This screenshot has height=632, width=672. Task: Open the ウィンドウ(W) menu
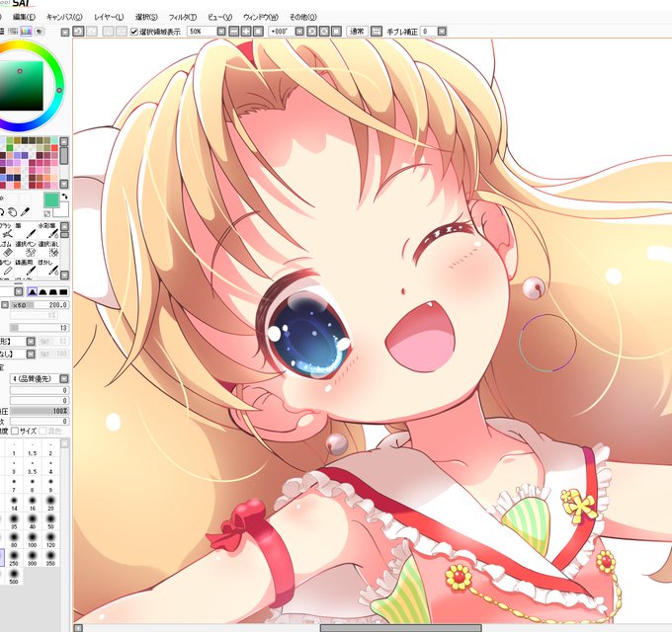tap(261, 17)
